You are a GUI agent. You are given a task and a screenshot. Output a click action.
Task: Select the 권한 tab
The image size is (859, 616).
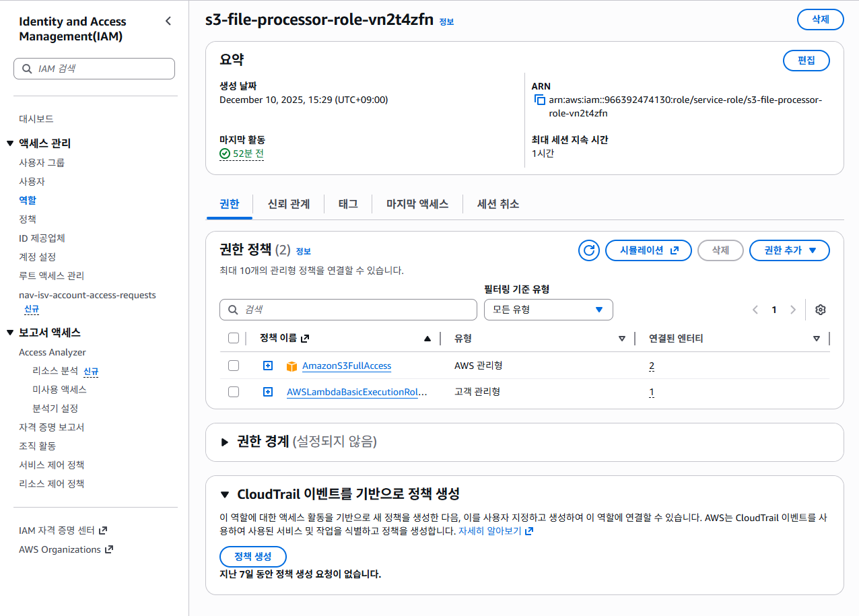[229, 204]
